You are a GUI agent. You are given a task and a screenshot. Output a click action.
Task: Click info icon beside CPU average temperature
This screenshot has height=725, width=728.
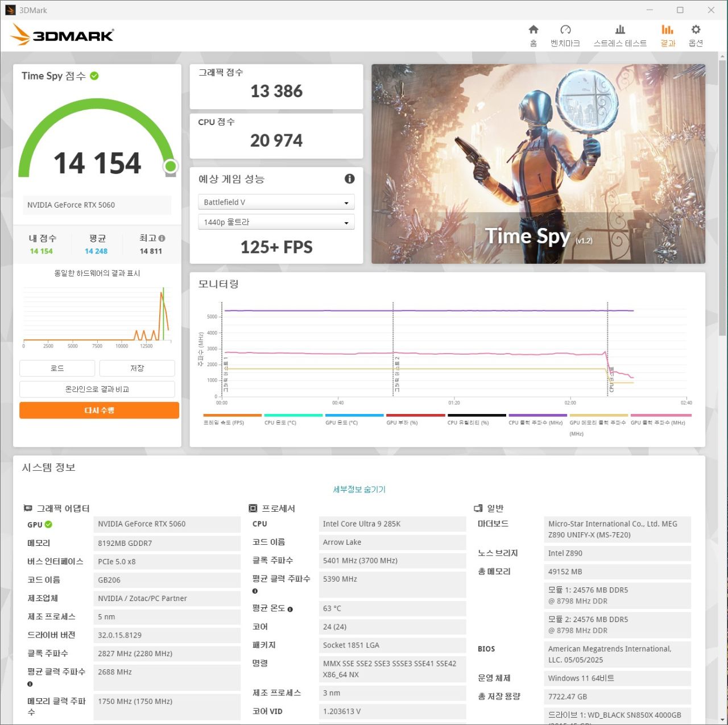point(290,609)
